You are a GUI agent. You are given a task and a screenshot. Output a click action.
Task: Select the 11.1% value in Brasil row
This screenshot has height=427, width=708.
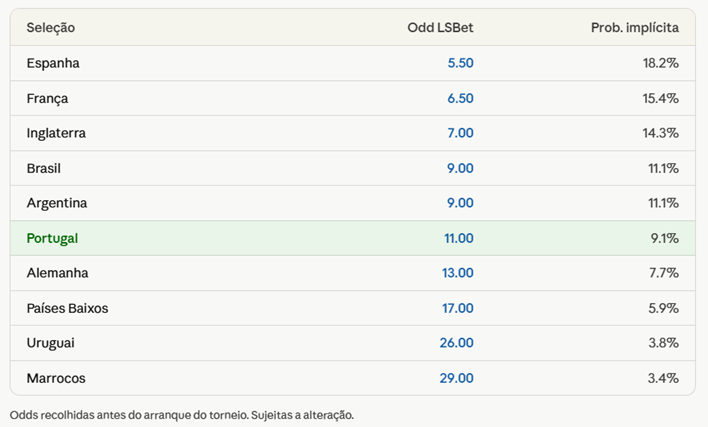coord(664,168)
